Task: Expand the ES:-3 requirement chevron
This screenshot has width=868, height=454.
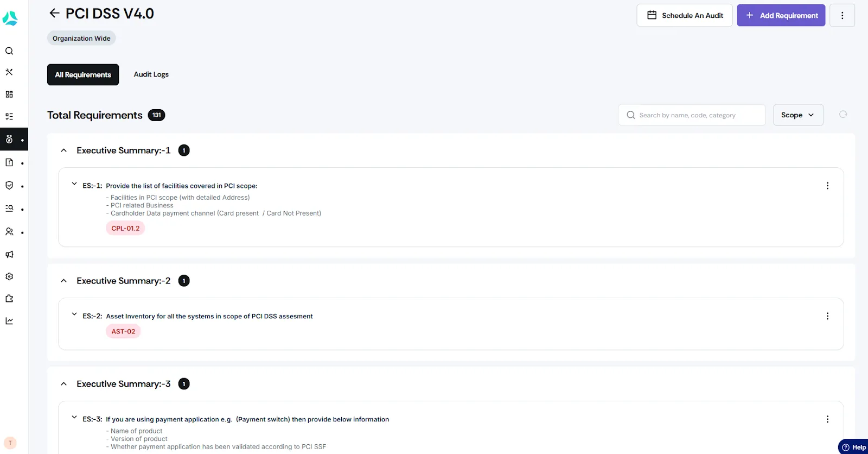Action: pyautogui.click(x=74, y=418)
